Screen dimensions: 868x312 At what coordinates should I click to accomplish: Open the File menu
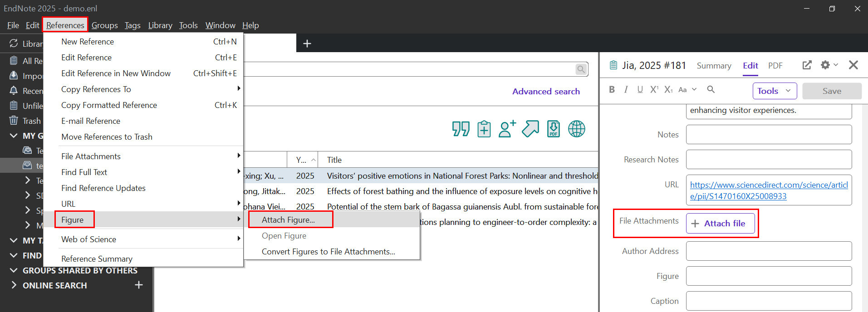point(13,25)
